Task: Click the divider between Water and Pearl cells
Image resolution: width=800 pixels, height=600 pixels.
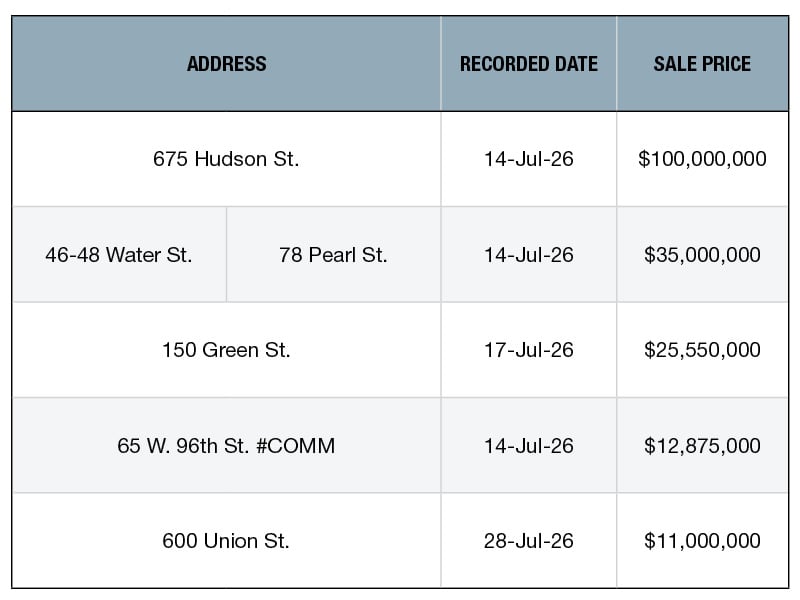Action: click(x=227, y=255)
